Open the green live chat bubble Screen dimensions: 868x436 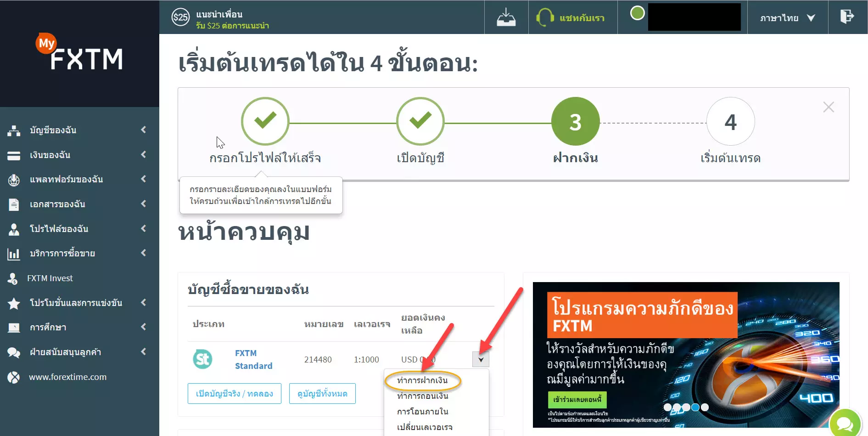[845, 423]
